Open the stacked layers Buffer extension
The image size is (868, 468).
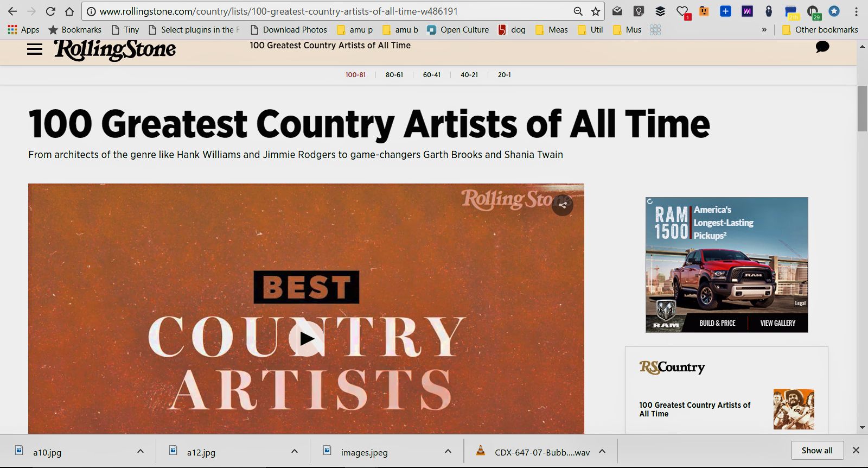tap(660, 11)
